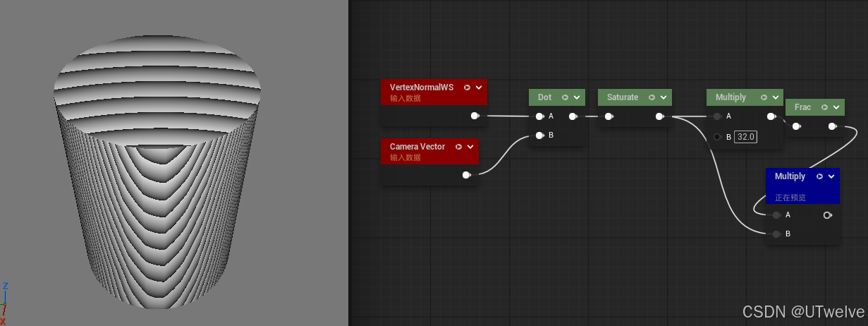The width and height of the screenshot is (868, 326).
Task: Click the green Multiply node B input pin
Action: [x=717, y=136]
